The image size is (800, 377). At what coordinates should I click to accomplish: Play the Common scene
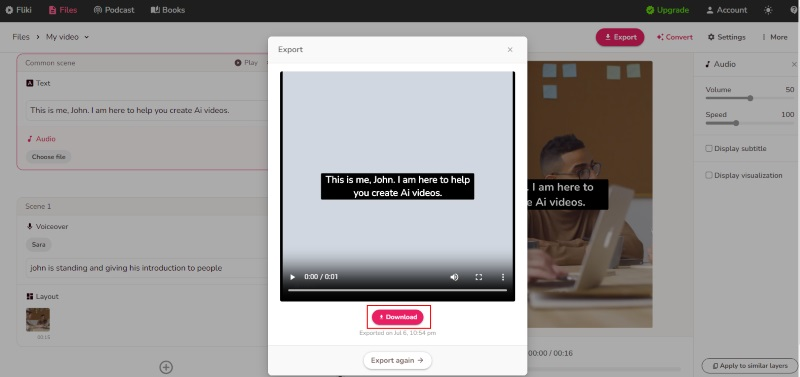pos(246,63)
